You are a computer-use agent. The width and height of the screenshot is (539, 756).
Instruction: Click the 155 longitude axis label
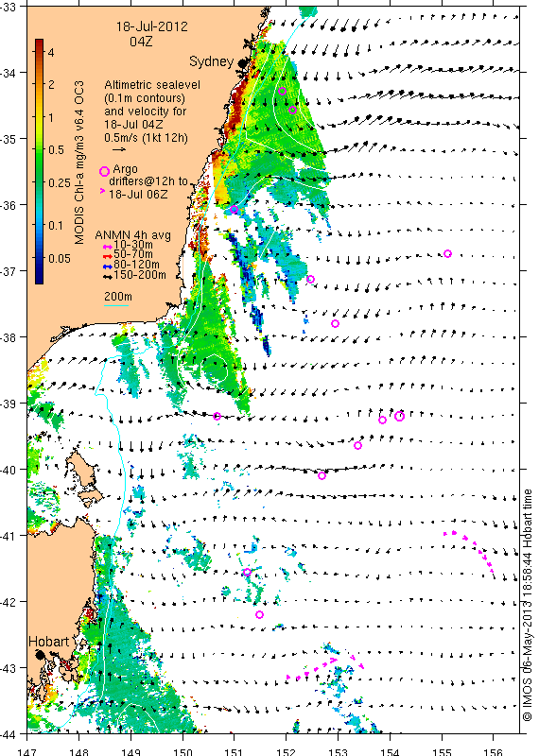click(442, 751)
